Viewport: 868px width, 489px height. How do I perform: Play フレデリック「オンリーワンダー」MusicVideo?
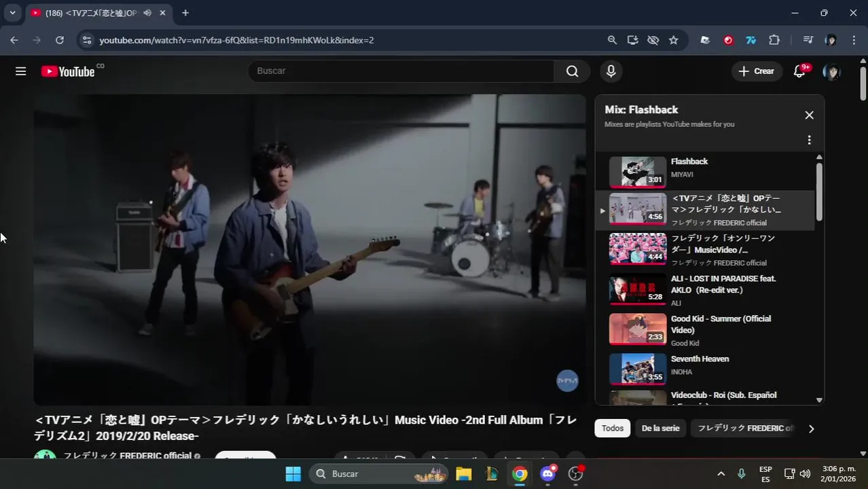pos(705,250)
